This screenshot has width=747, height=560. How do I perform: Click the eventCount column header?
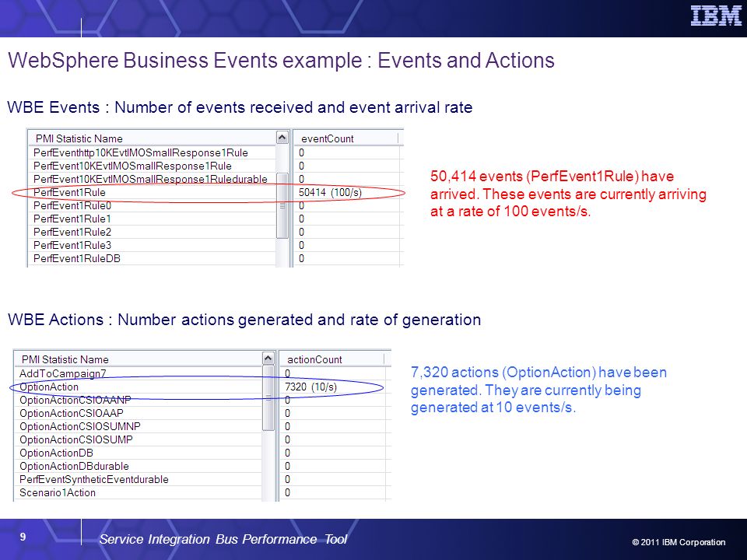click(x=345, y=138)
